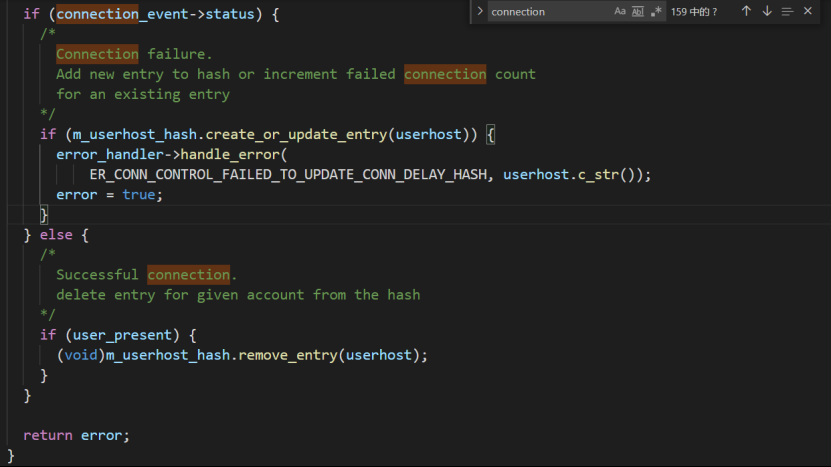Click 'error = true;' statement
This screenshot has height=467, width=831.
pyautogui.click(x=110, y=195)
